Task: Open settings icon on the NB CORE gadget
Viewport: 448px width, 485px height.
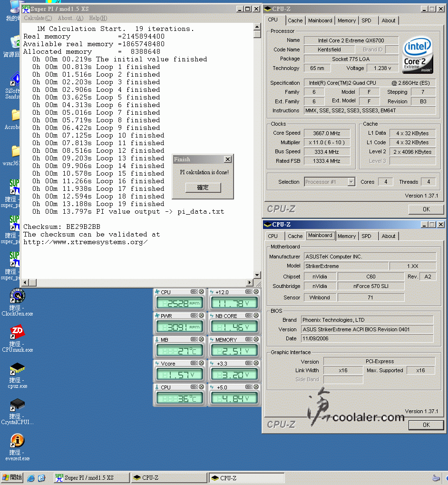Action: click(x=248, y=316)
